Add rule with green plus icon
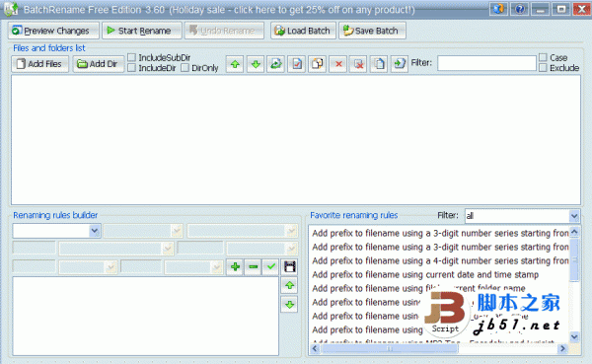Screen dimensions: 592x364 coord(235,267)
